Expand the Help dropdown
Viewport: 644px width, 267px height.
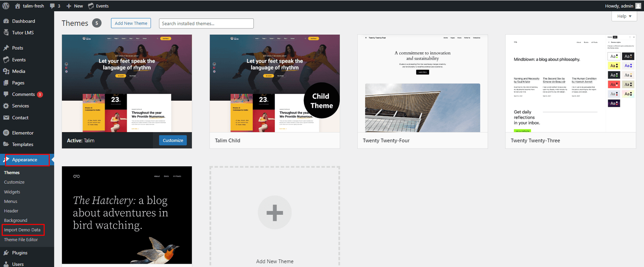click(624, 16)
